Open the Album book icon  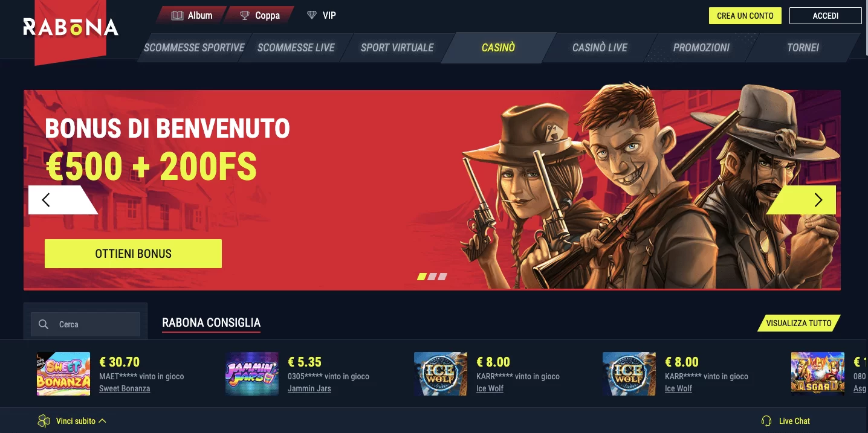tap(177, 16)
